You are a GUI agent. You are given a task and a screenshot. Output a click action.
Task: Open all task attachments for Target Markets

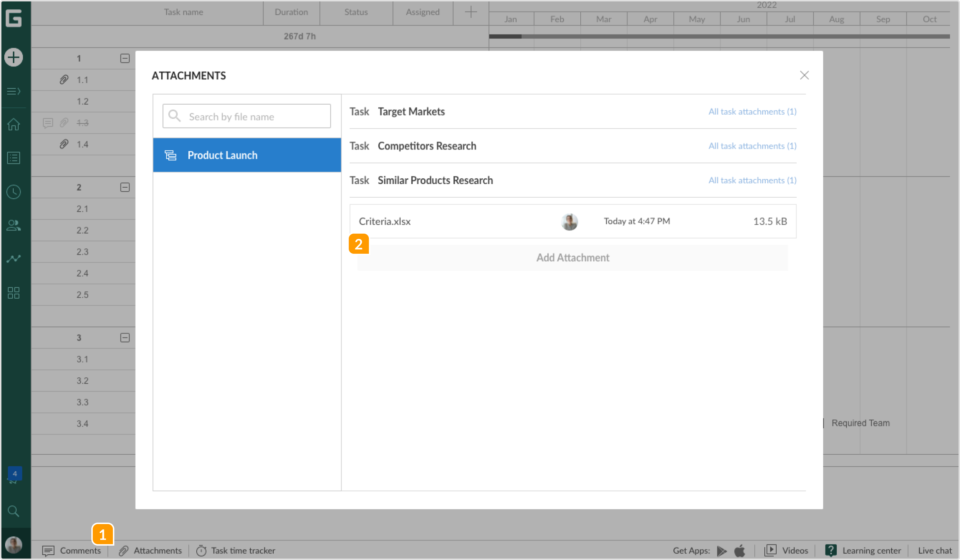point(751,111)
